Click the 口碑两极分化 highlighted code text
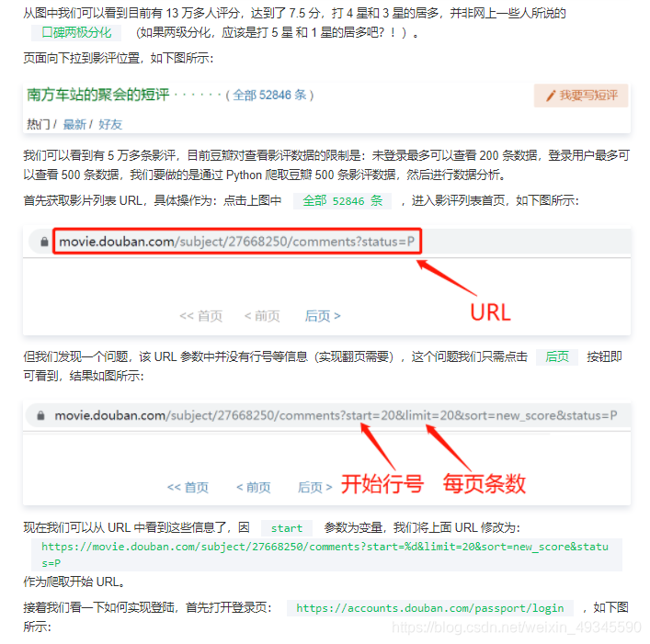Image resolution: width=650 pixels, height=644 pixels. [x=76, y=33]
